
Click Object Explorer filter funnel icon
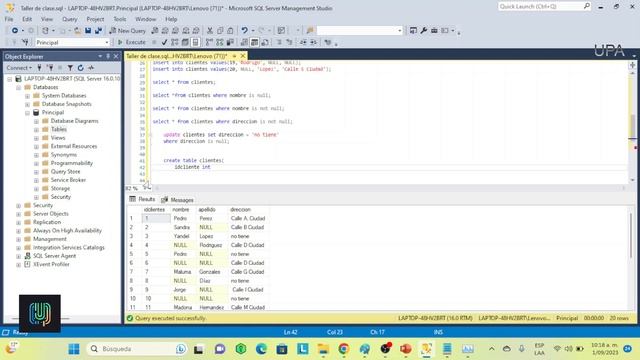point(70,68)
